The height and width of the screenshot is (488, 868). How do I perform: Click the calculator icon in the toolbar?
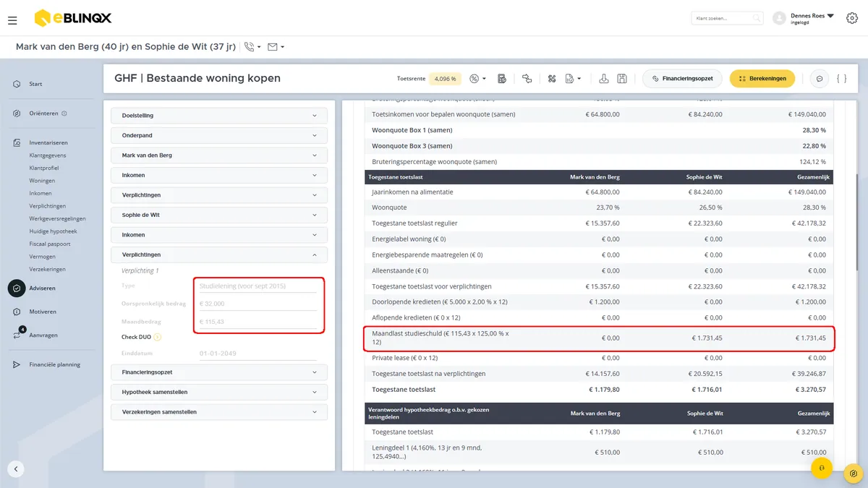(x=502, y=79)
